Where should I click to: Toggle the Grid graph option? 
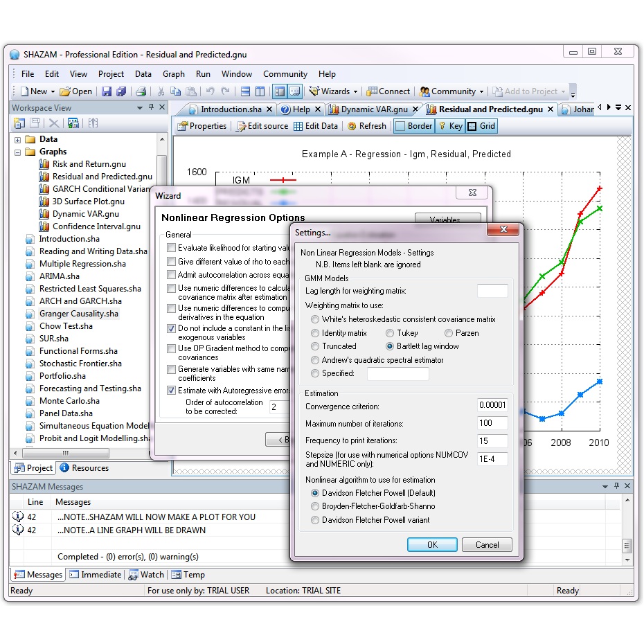click(x=481, y=126)
